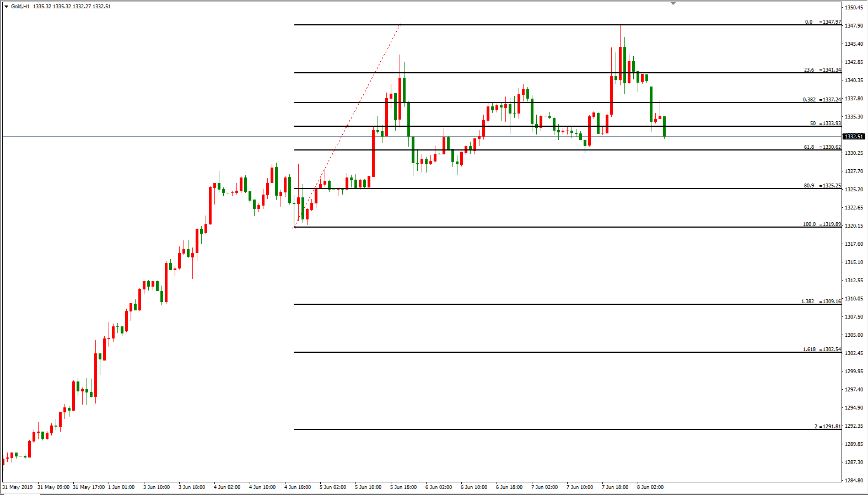
Task: Click the 1350.45 price scale value
Action: pos(854,8)
